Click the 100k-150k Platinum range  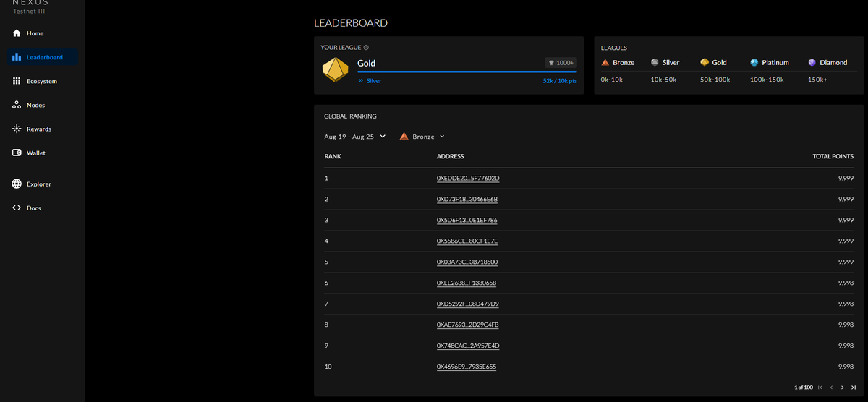tap(767, 79)
